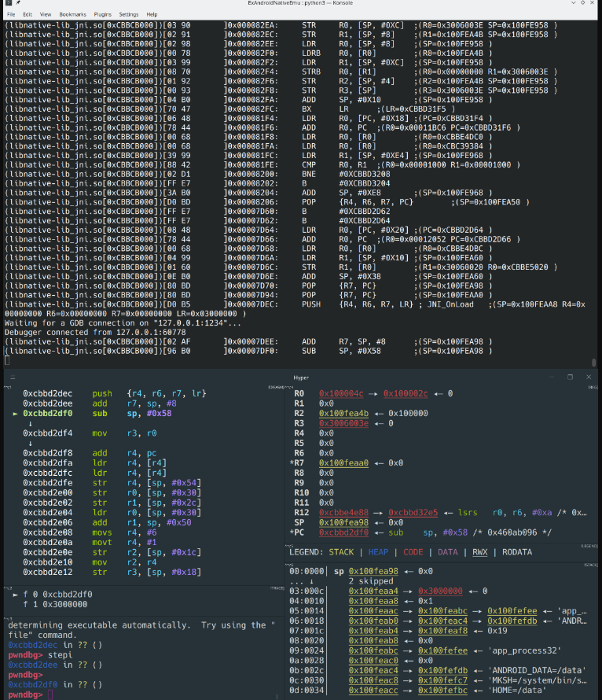Toggle the pin icon in Konsole title bar
Viewport: 602px width, 700px height.
click(x=17, y=4)
